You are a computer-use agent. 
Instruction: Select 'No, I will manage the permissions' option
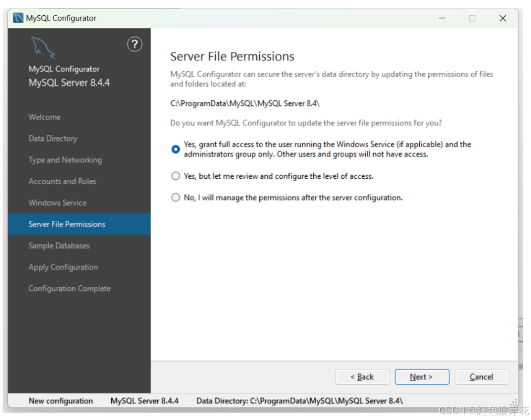(x=175, y=197)
